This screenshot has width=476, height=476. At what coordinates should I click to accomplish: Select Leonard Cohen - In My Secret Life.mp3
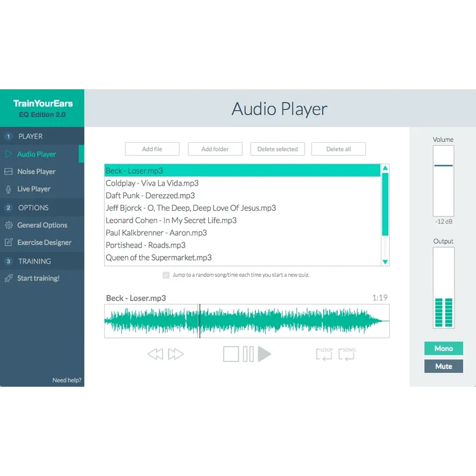pos(242,220)
